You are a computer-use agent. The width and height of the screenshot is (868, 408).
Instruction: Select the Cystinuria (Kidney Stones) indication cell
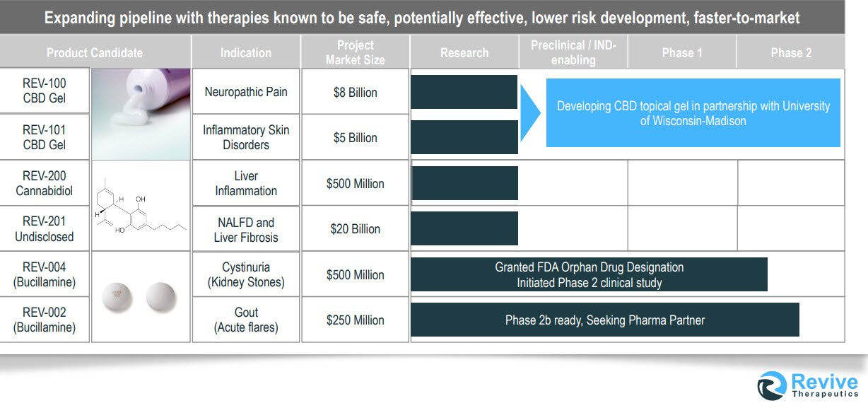(x=246, y=275)
